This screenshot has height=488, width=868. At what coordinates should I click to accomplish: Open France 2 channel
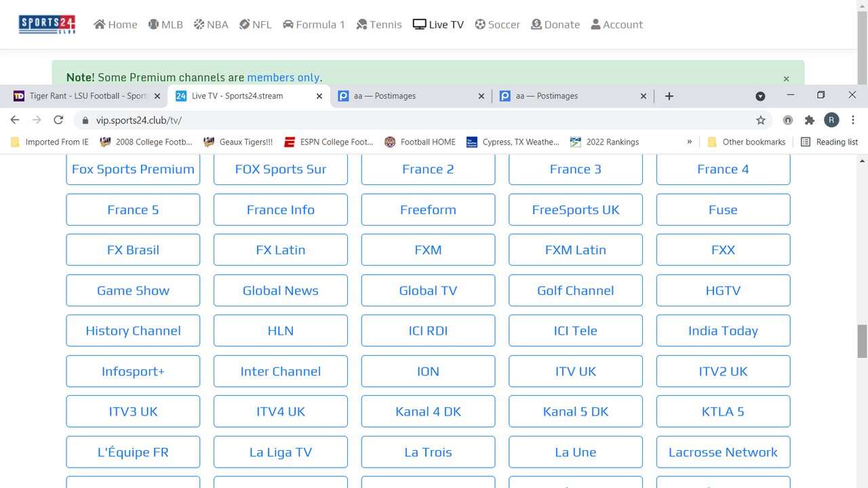(428, 169)
